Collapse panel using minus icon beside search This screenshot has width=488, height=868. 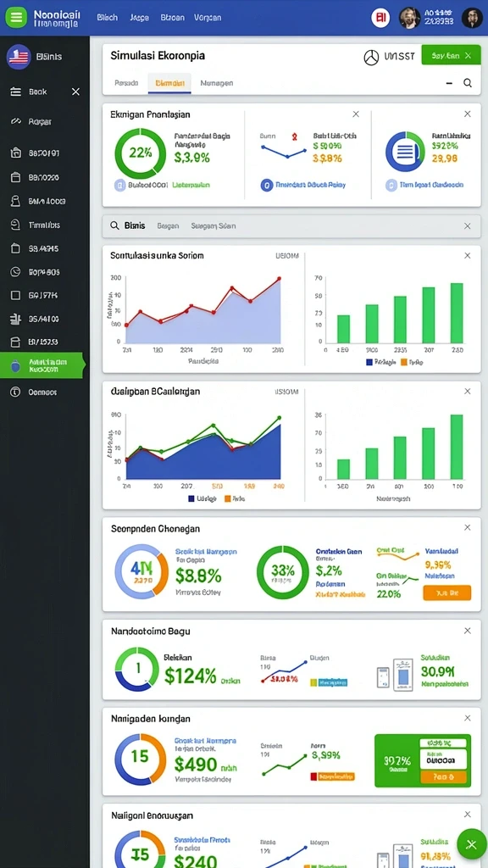(x=449, y=83)
